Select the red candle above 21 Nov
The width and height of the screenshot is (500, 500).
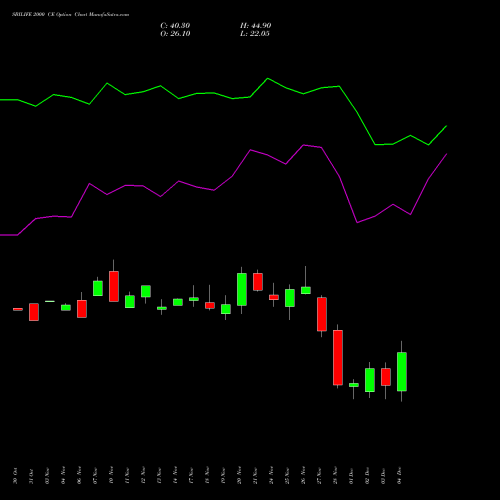(x=258, y=282)
